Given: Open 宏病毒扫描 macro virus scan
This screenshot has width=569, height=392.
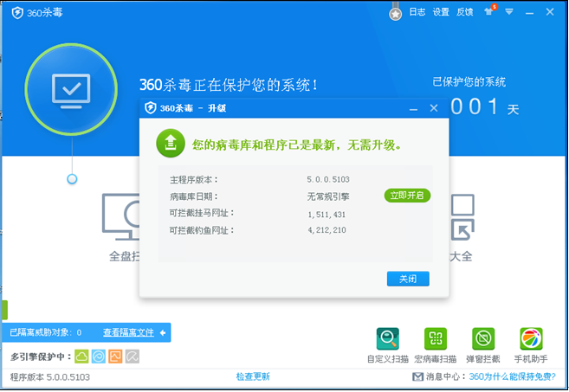Looking at the screenshot, I should coord(436,345).
